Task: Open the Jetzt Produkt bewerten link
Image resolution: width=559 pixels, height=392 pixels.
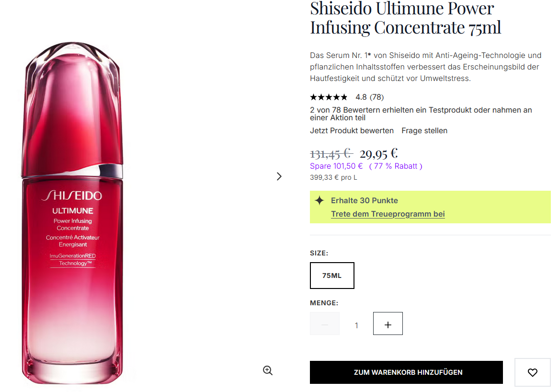Action: tap(352, 130)
